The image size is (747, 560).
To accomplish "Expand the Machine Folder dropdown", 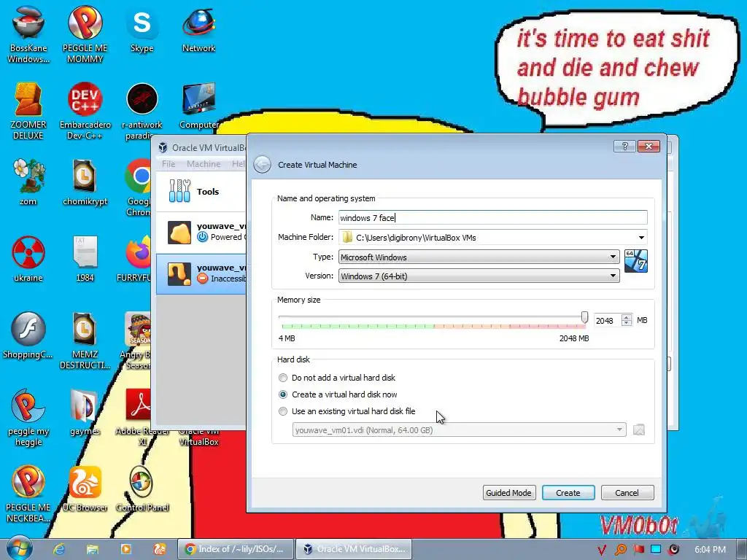I will pyautogui.click(x=642, y=237).
